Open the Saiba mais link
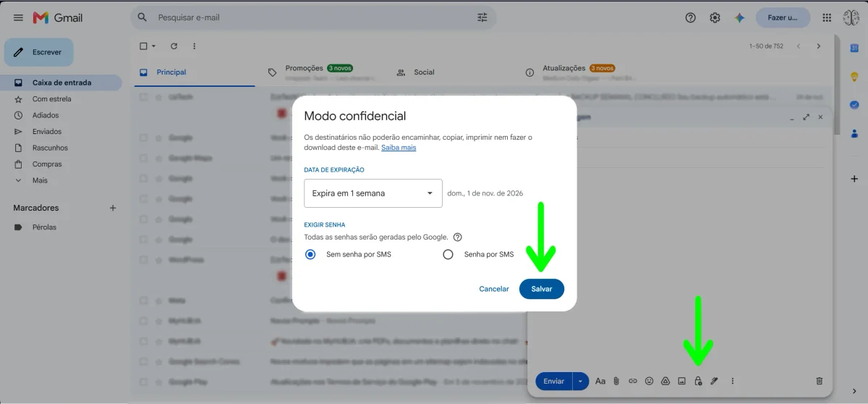This screenshot has width=868, height=404. (x=399, y=148)
